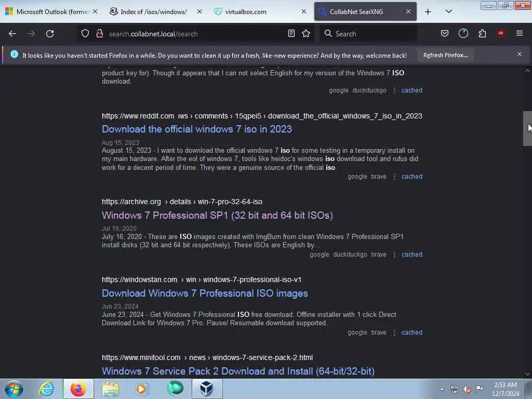Reload the current page
This screenshot has width=532, height=399.
click(x=50, y=34)
